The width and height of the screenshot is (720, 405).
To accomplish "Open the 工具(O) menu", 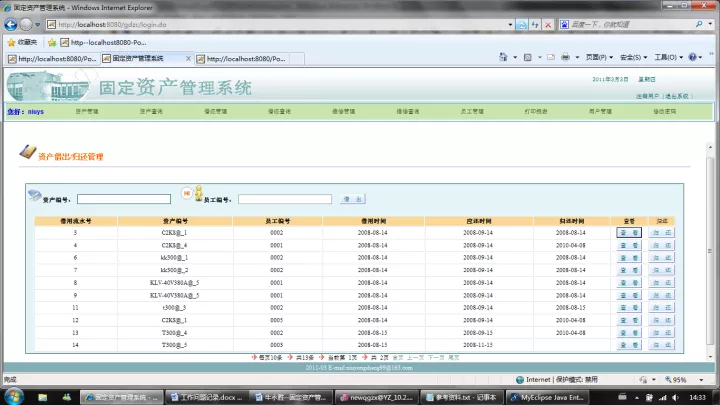I will 668,57.
